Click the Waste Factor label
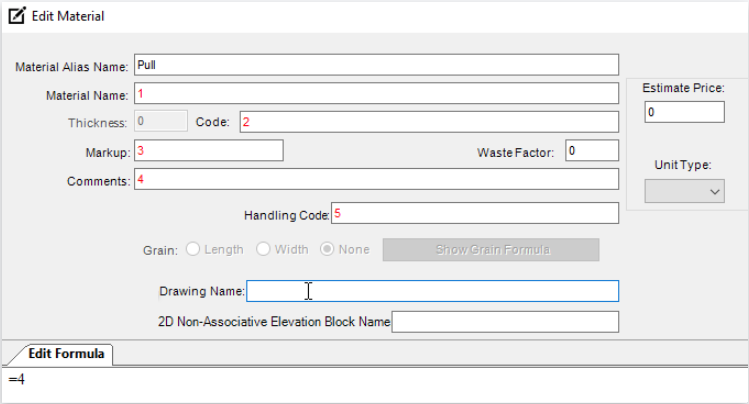The image size is (749, 404). [515, 153]
